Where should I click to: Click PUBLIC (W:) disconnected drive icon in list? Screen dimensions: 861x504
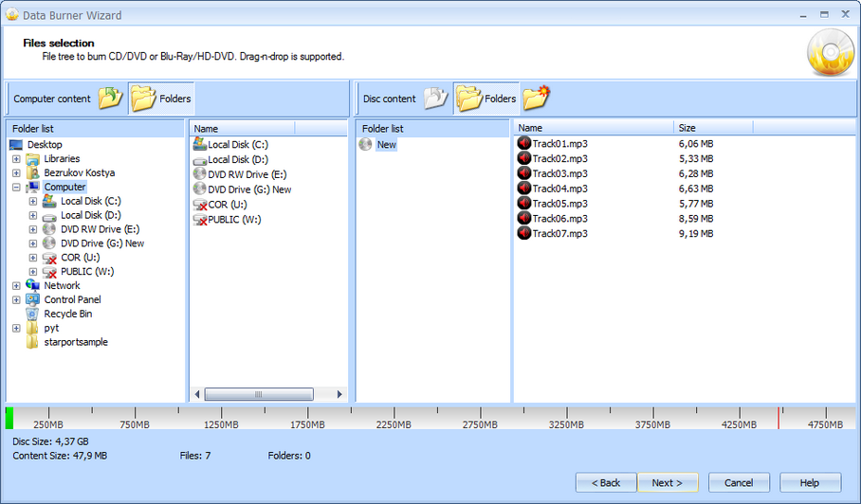tap(200, 220)
